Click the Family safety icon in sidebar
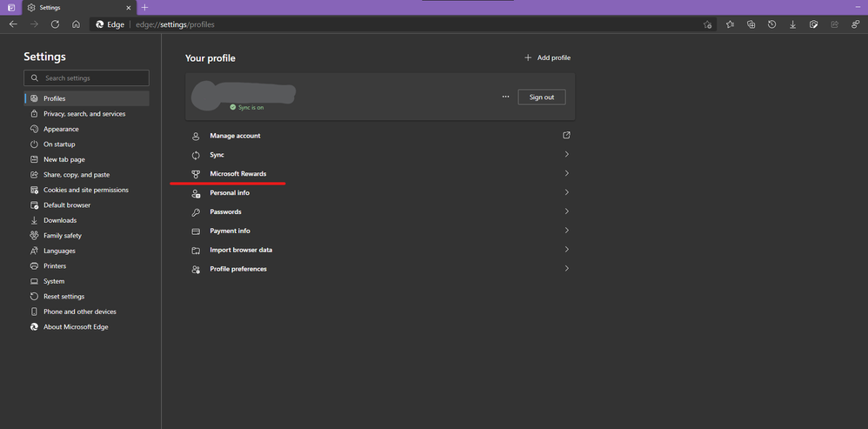Screen dimensions: 868x429 tap(34, 235)
